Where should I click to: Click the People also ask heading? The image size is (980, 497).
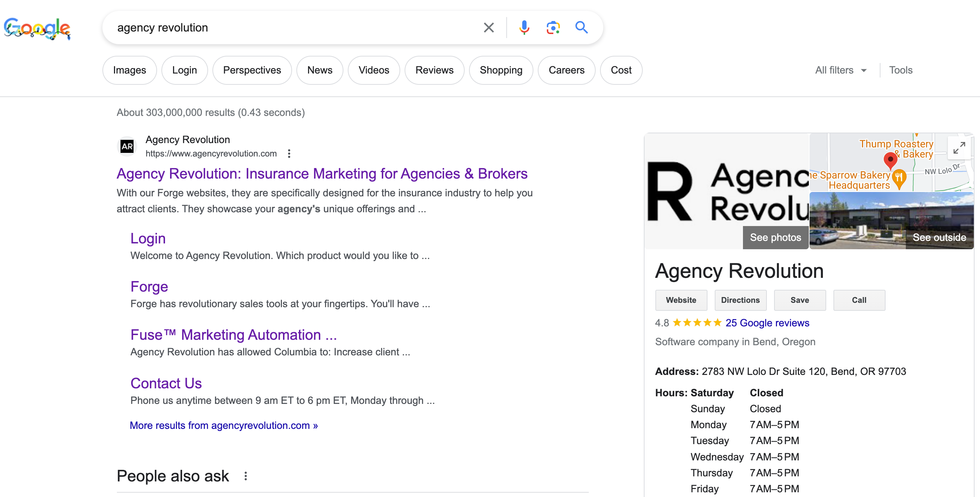click(173, 476)
